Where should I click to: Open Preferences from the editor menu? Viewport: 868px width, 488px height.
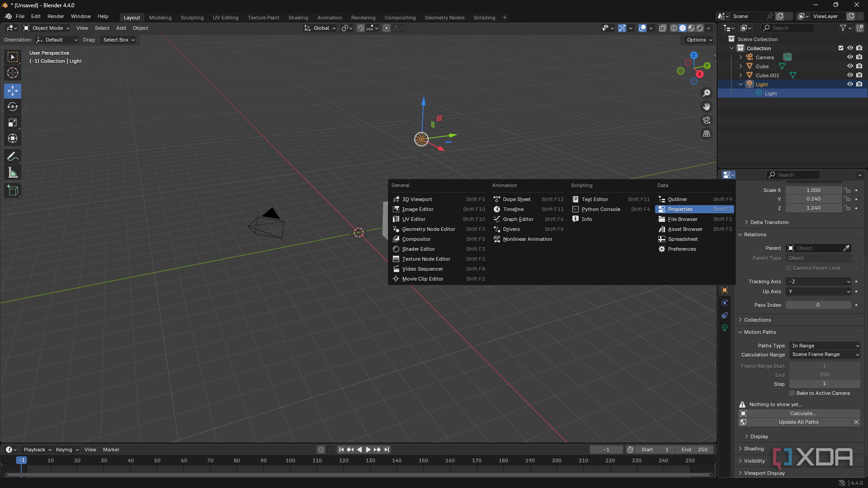[x=695, y=249]
